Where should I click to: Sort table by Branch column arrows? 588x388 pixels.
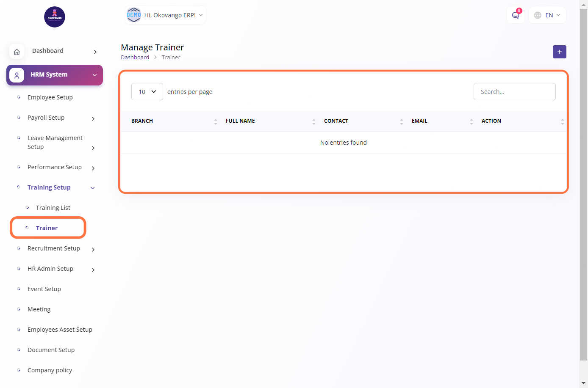[216, 121]
